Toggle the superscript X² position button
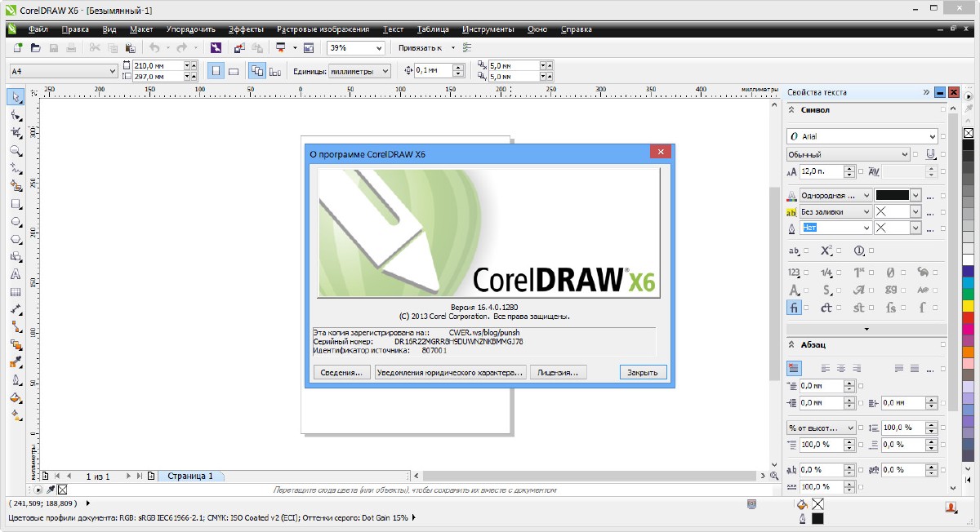 click(826, 251)
